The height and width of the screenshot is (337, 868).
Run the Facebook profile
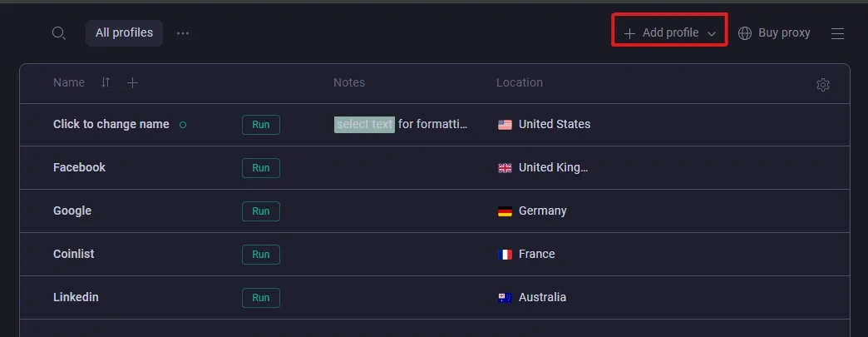pos(261,167)
